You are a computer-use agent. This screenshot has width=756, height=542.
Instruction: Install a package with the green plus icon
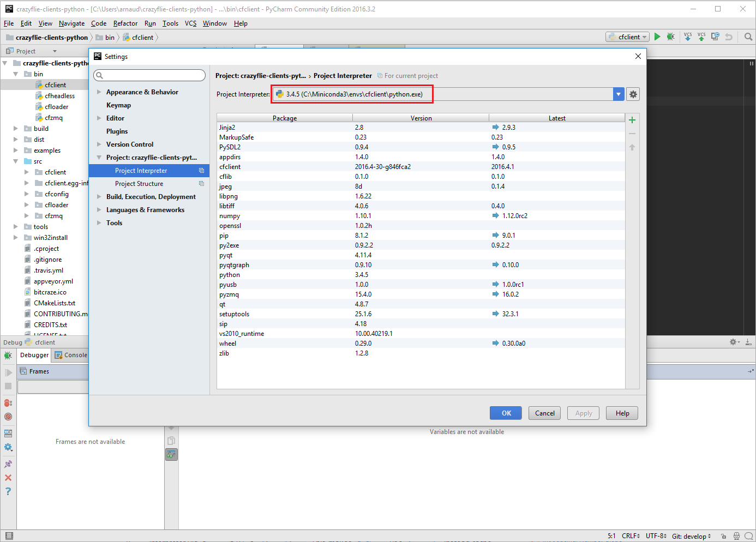632,120
